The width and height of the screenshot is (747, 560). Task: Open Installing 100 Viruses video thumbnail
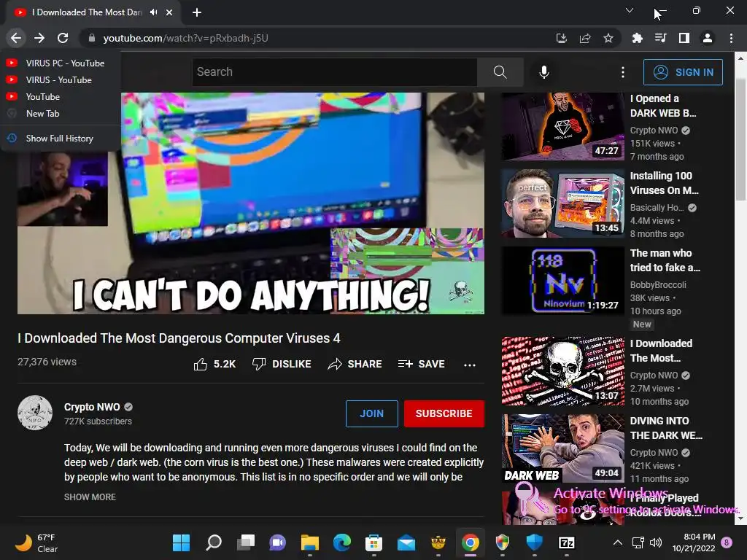point(562,203)
